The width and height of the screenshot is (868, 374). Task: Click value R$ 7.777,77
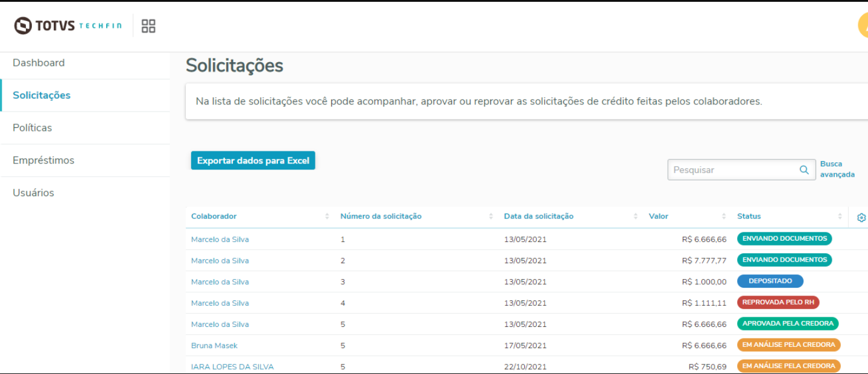(x=704, y=261)
